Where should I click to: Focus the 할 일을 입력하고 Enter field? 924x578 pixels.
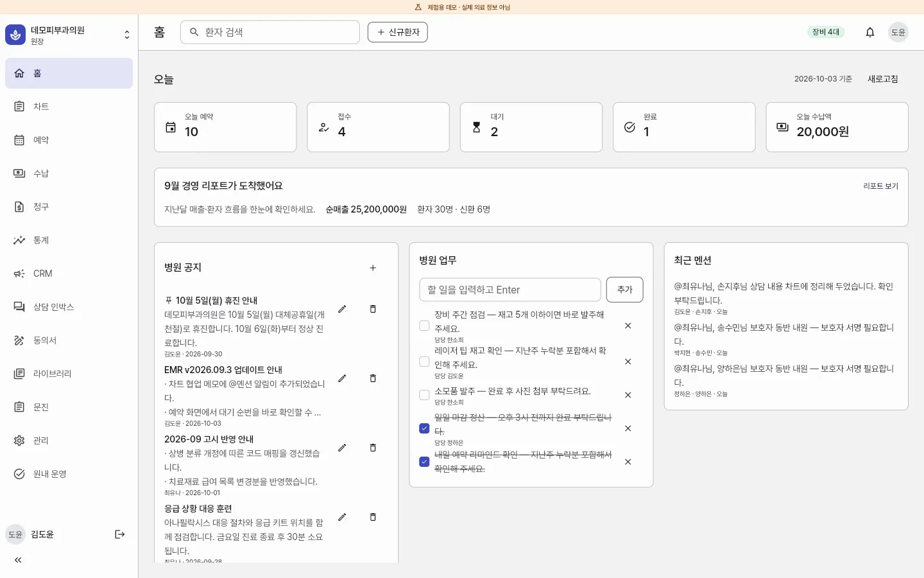(x=510, y=290)
